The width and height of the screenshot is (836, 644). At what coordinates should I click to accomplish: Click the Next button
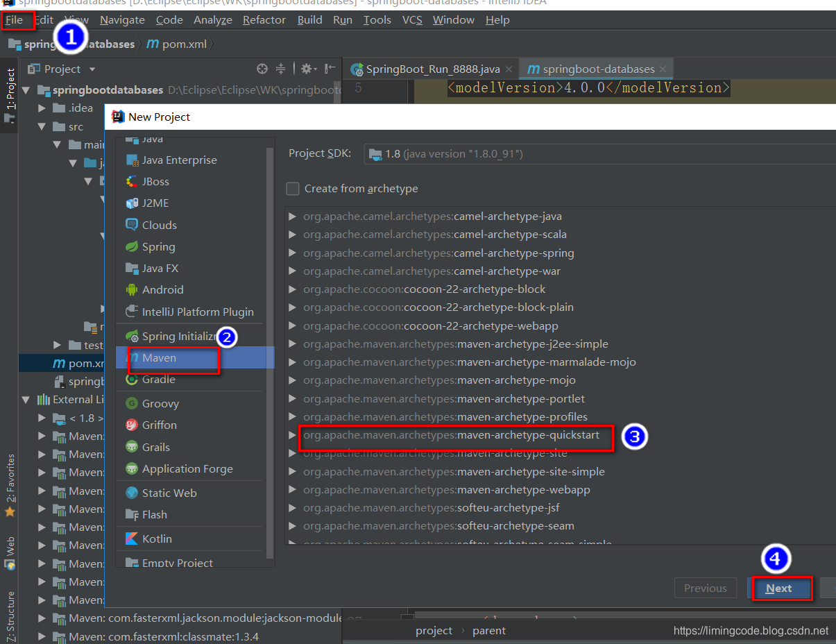coord(782,588)
